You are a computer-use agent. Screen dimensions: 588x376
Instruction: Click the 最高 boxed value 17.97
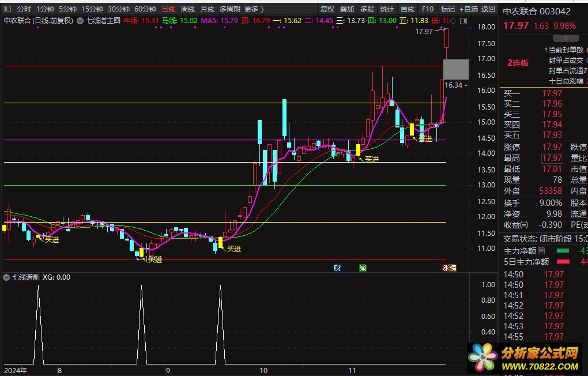coord(552,158)
